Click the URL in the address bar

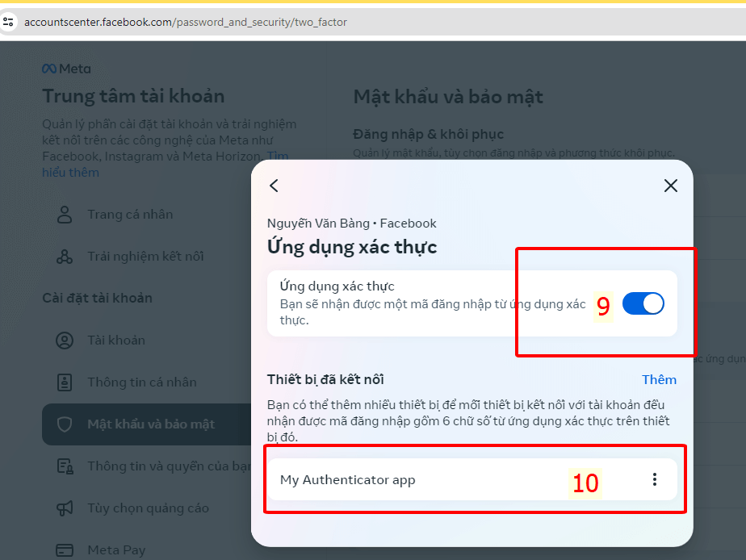[x=186, y=22]
